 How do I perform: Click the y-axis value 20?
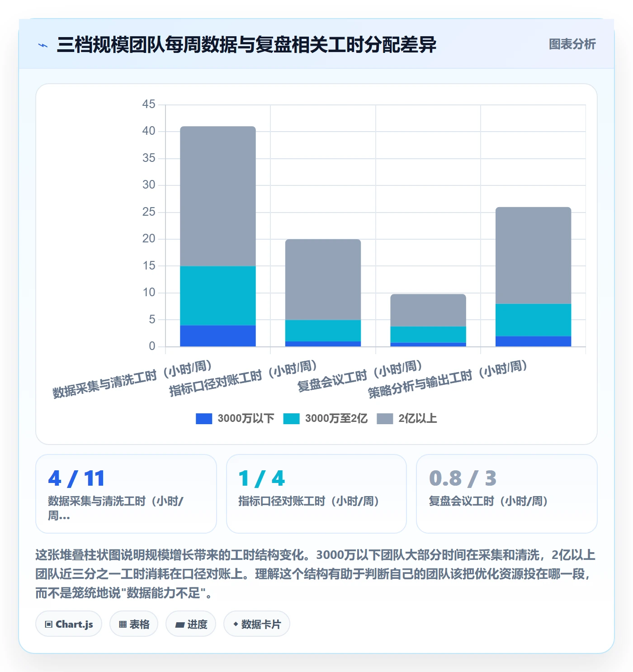(149, 238)
